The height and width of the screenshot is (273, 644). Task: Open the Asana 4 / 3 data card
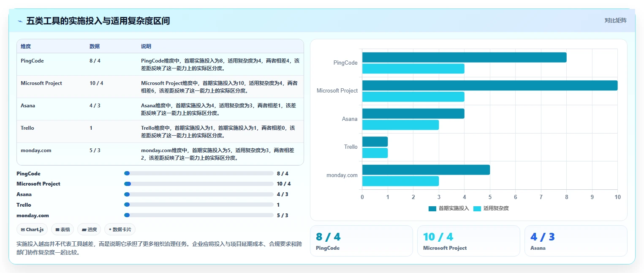tap(576, 241)
